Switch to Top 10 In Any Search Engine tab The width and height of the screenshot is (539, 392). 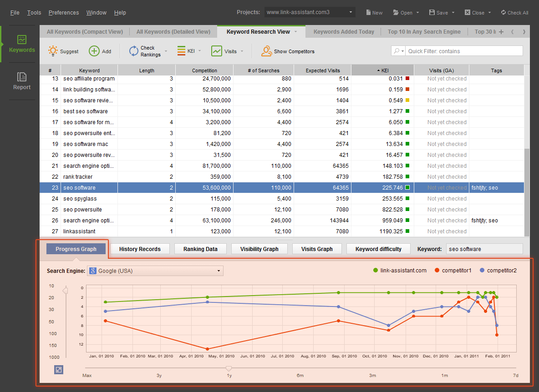(x=424, y=31)
